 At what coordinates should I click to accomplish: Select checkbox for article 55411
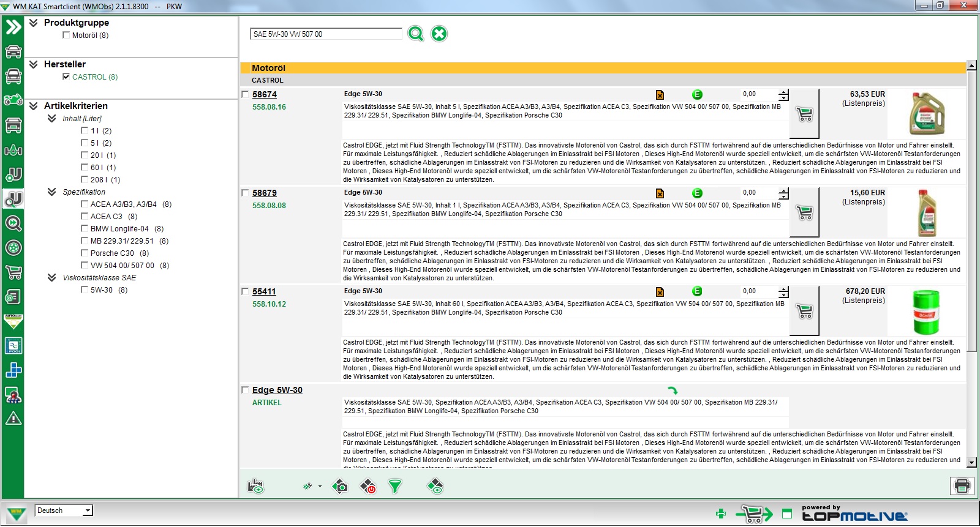click(245, 292)
